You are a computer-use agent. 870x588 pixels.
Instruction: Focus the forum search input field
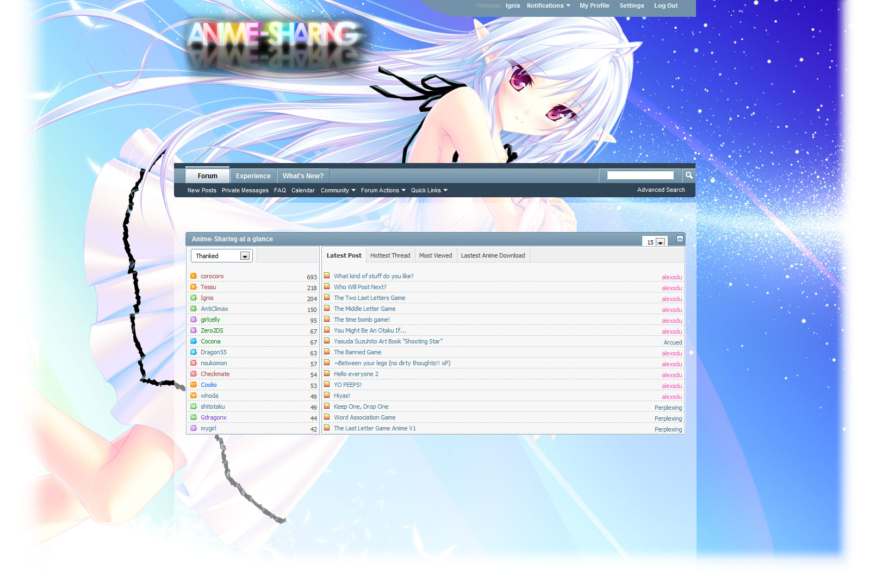point(640,175)
